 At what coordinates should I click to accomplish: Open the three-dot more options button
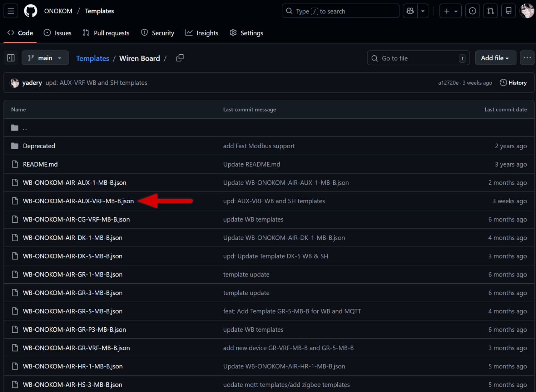(x=527, y=58)
